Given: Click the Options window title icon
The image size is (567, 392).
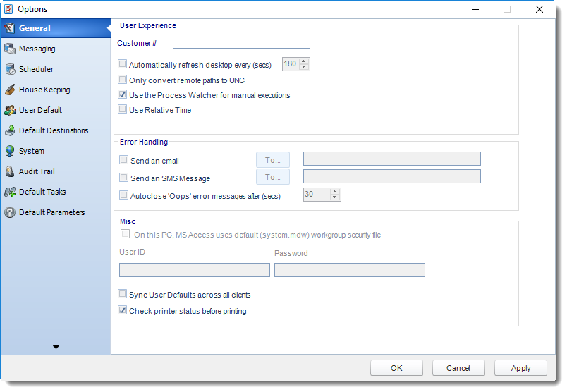Looking at the screenshot, I should tap(8, 9).
